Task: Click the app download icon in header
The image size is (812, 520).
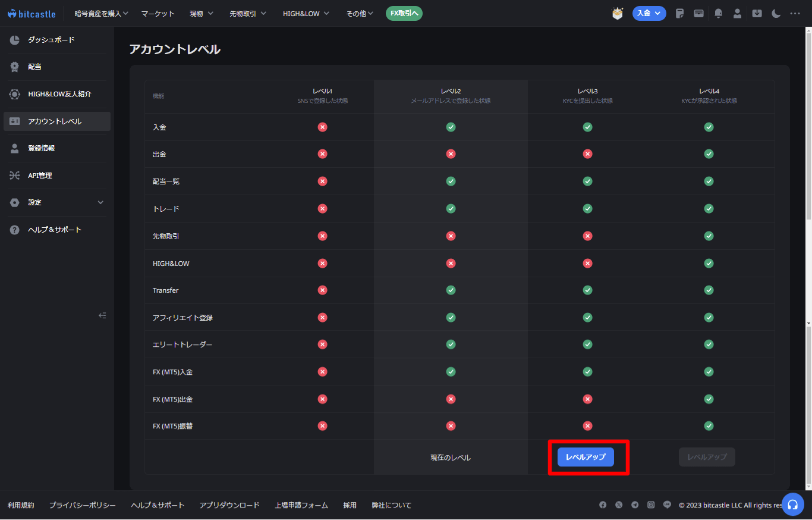Action: [x=757, y=13]
